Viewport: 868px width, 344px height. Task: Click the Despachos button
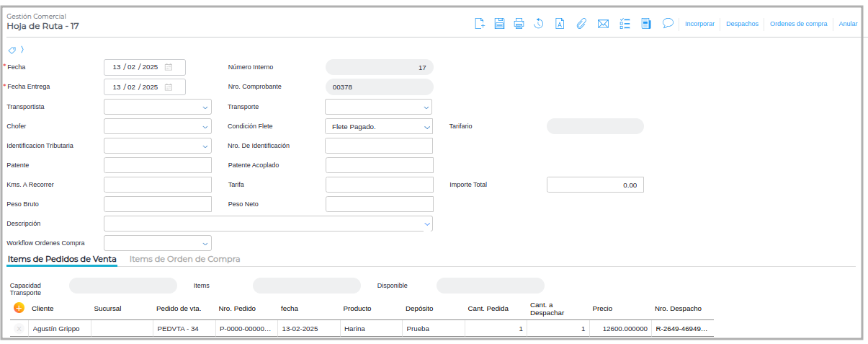click(x=742, y=24)
